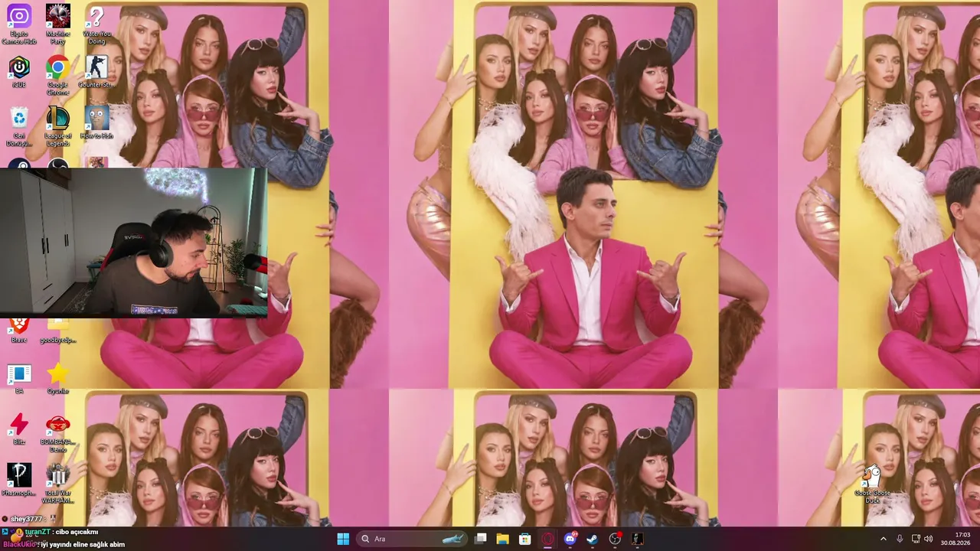This screenshot has height=551, width=980.
Task: Open Task View from the taskbar
Action: (x=480, y=539)
